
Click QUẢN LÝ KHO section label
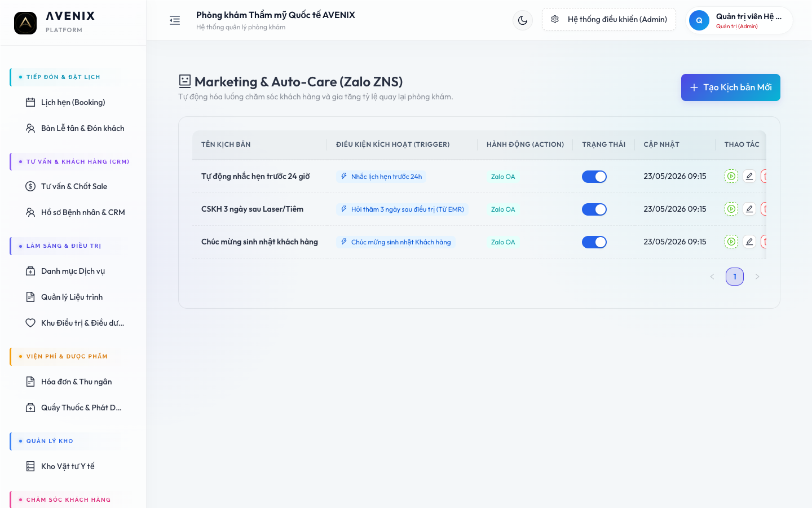(50, 441)
